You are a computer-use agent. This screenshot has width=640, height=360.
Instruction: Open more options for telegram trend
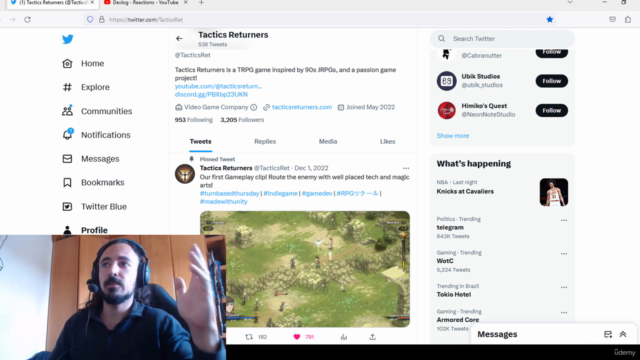564,220
